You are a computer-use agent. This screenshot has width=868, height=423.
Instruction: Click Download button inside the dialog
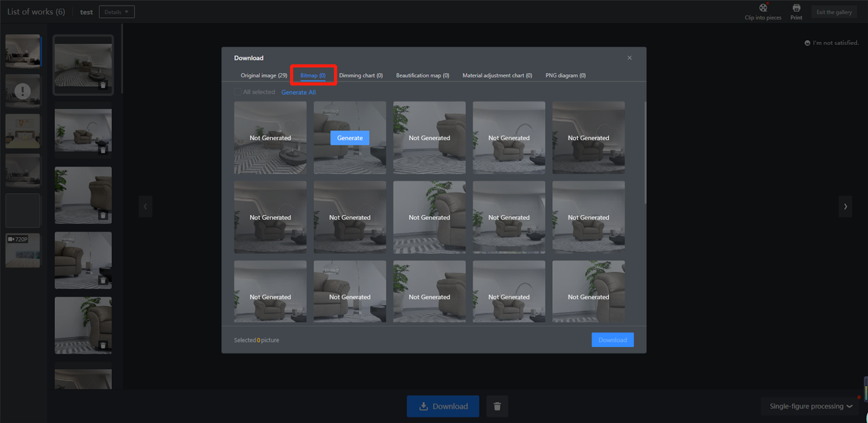pyautogui.click(x=612, y=340)
